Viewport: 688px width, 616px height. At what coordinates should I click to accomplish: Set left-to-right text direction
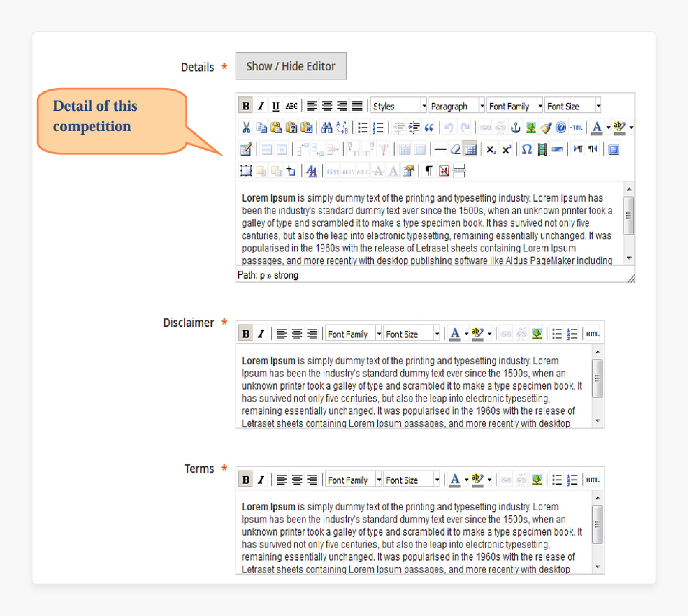click(x=578, y=149)
